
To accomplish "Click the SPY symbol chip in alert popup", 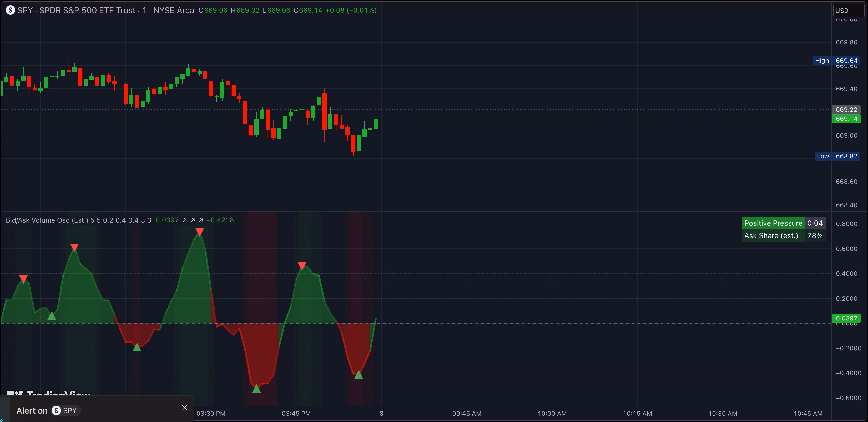I will click(66, 410).
